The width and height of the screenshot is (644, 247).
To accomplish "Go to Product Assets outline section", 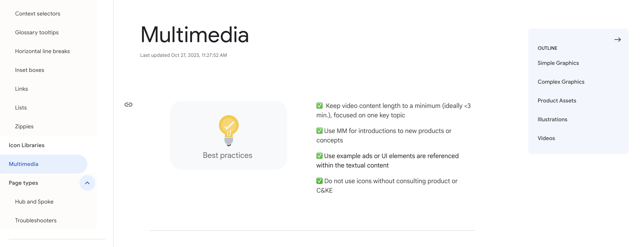I will pyautogui.click(x=557, y=100).
